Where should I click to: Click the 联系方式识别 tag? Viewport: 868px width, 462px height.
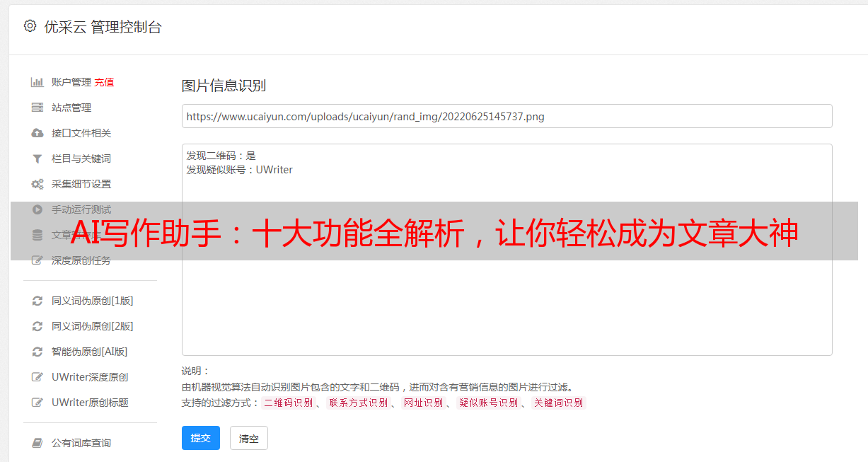coord(358,403)
